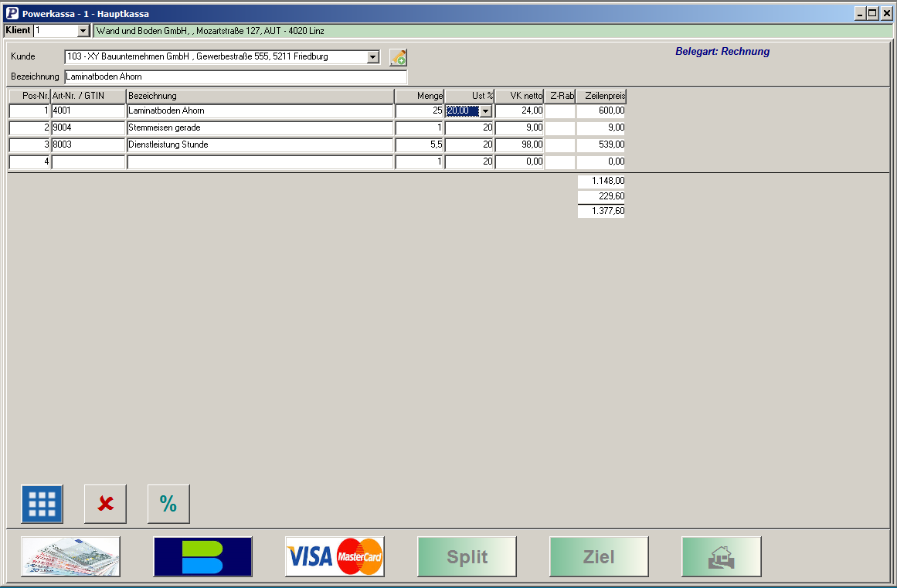Click the blue grid keypad icon
Viewport: 897px width, 588px height.
[42, 504]
